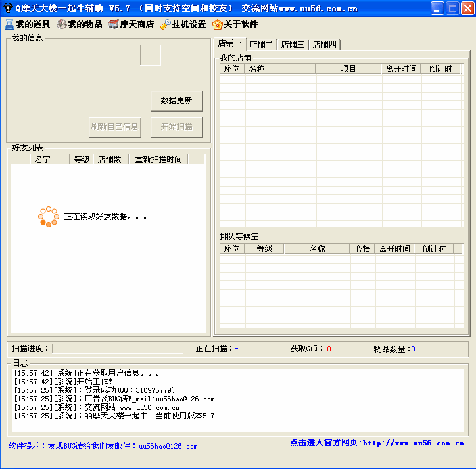Sort friend list by 名字 column
This screenshot has height=469, width=476.
coord(50,159)
